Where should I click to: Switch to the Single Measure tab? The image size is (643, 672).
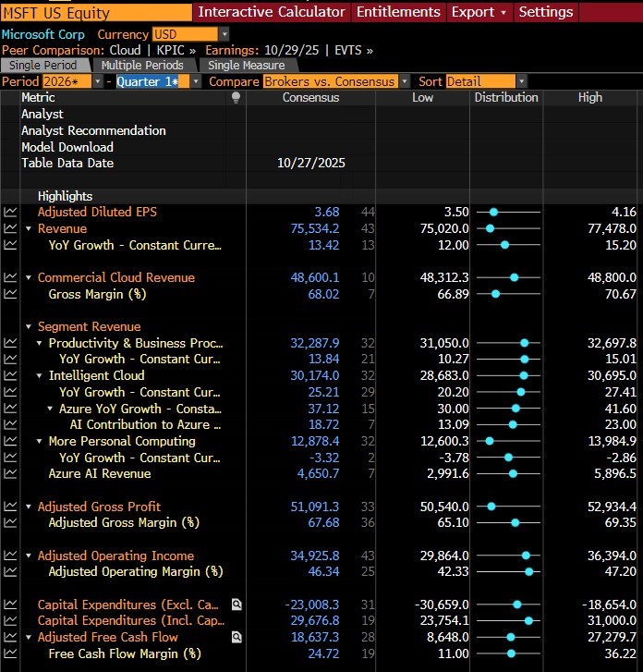coord(246,66)
